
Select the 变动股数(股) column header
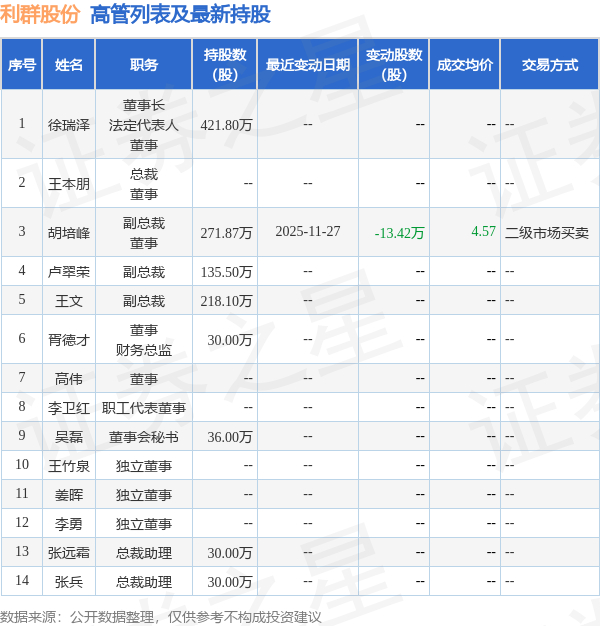tap(394, 65)
